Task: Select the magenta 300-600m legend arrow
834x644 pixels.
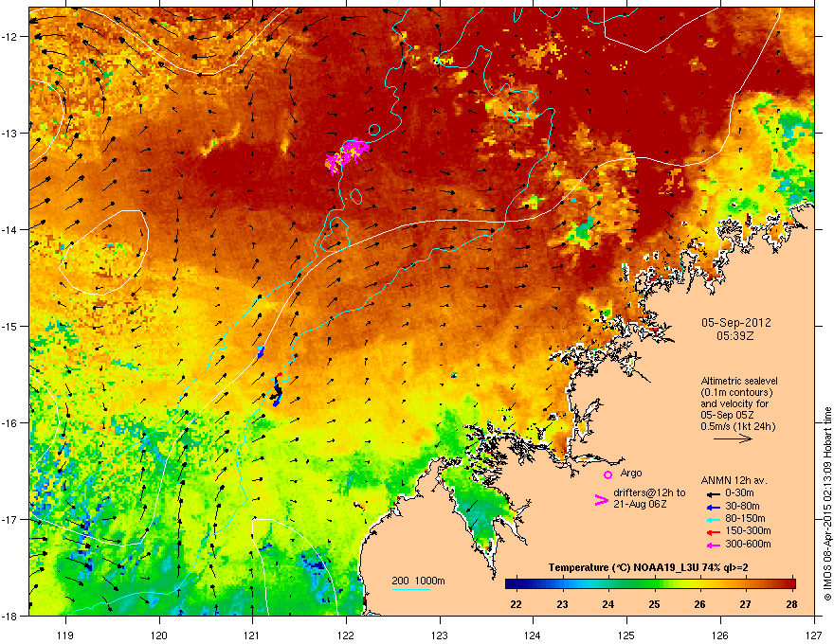Action: 714,546
